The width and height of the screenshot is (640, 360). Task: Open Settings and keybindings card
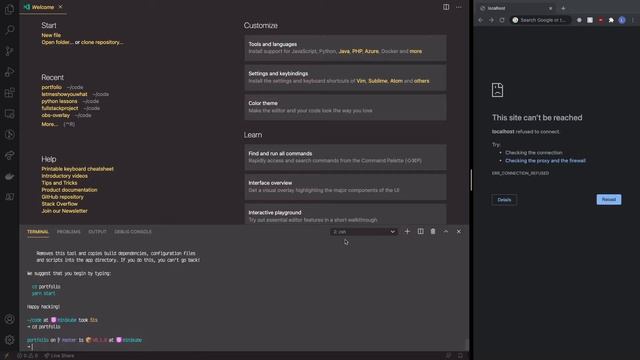tap(345, 77)
